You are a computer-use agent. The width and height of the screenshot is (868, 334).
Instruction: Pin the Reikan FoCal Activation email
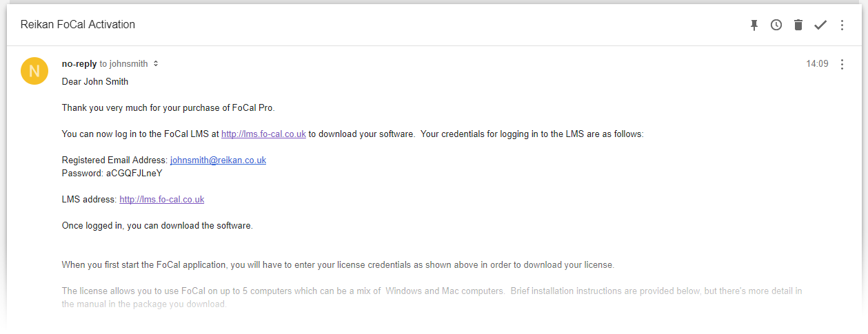coord(754,25)
